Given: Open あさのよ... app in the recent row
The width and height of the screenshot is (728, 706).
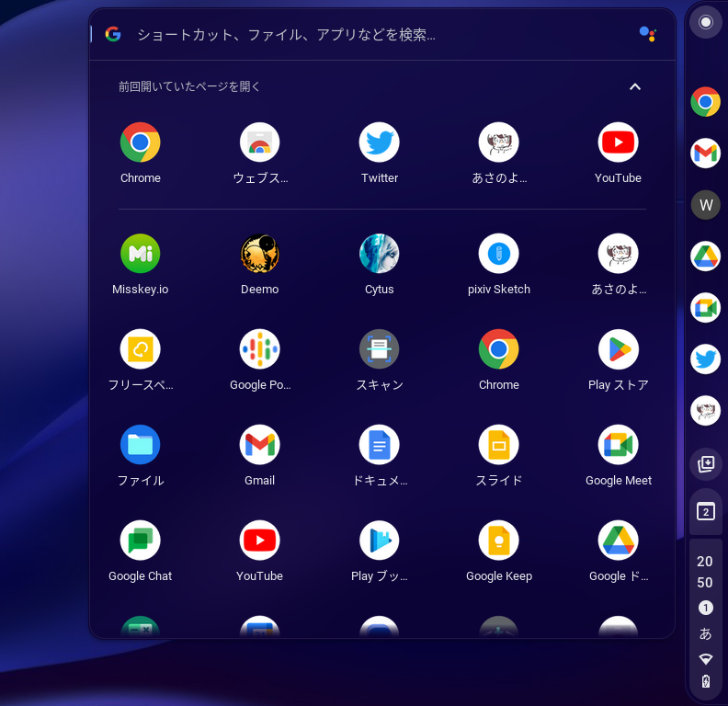Looking at the screenshot, I should [x=498, y=142].
